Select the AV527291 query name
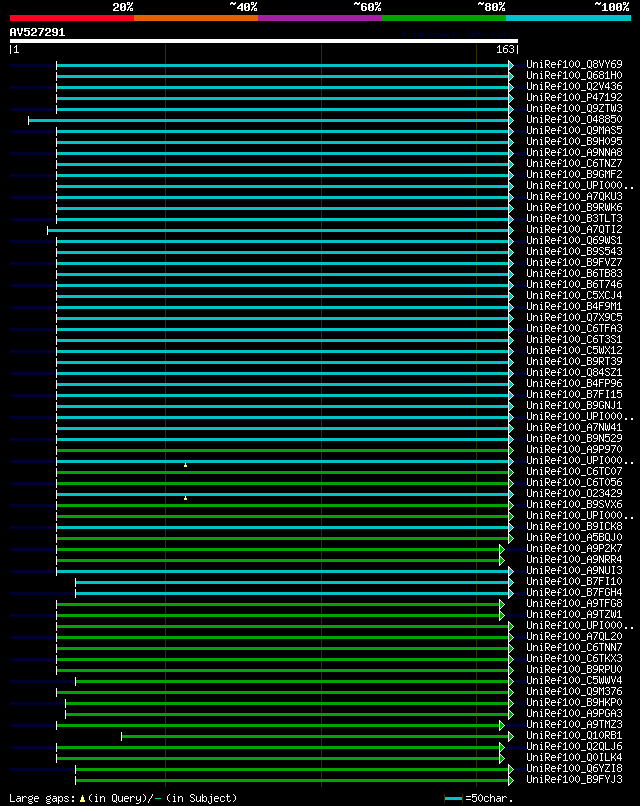 click(38, 32)
